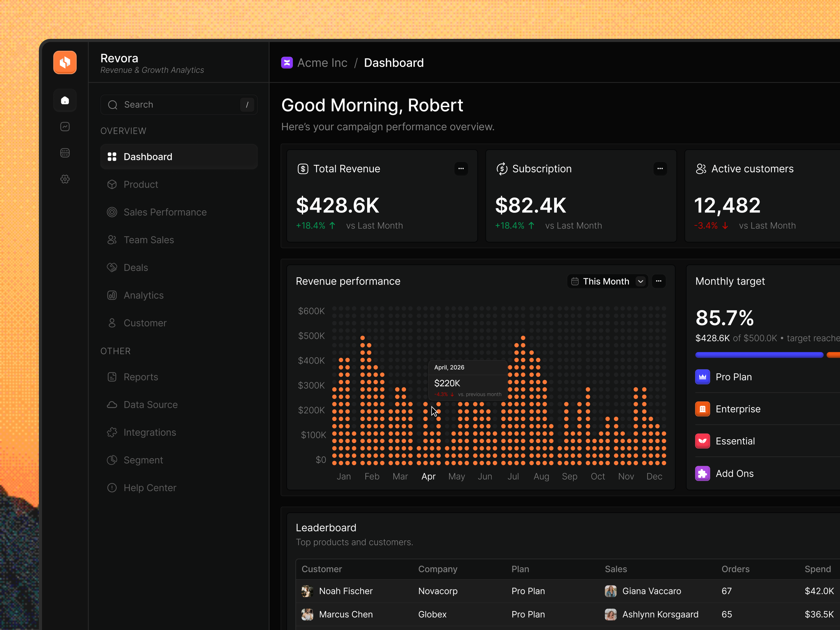This screenshot has height=630, width=840.
Task: Click the Enterprise building icon
Action: (x=702, y=409)
